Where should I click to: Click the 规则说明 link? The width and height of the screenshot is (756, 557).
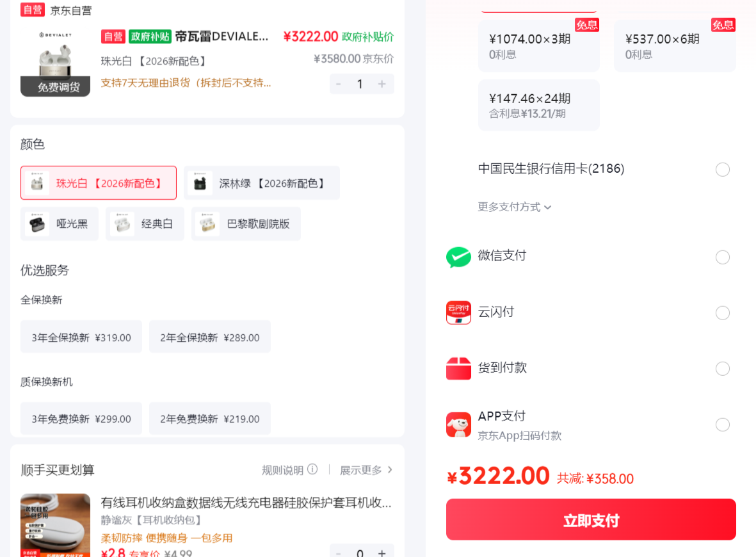pos(282,470)
